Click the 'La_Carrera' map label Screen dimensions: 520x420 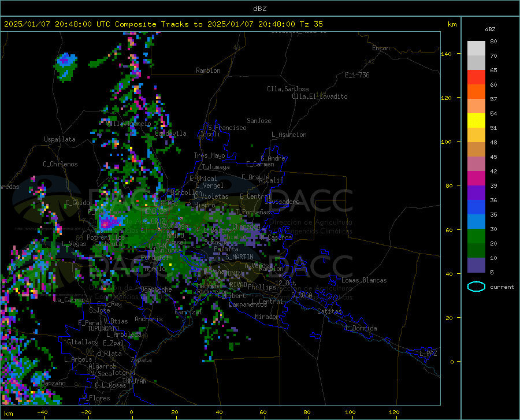[x=71, y=300]
